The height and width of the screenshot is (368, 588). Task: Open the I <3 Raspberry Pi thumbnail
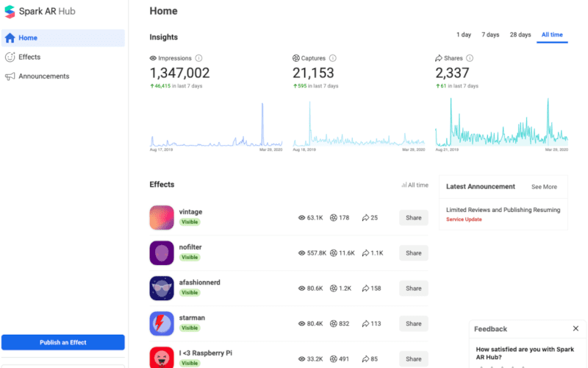click(x=162, y=358)
